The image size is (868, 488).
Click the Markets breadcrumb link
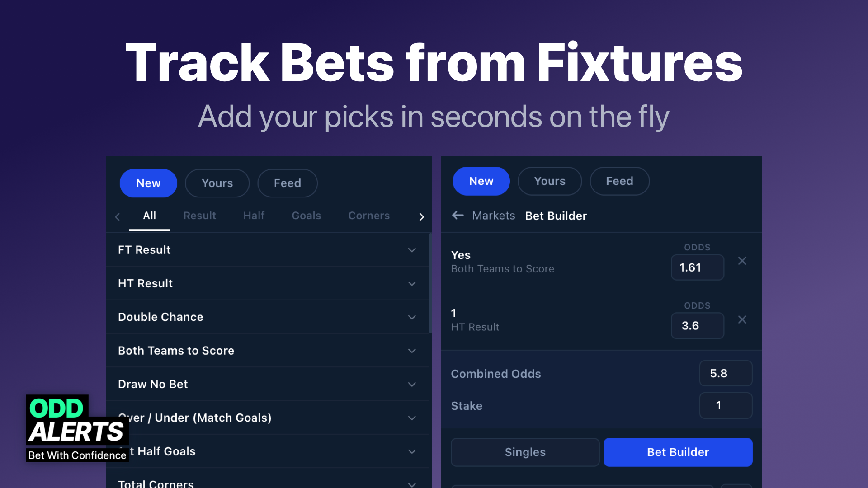pos(494,216)
